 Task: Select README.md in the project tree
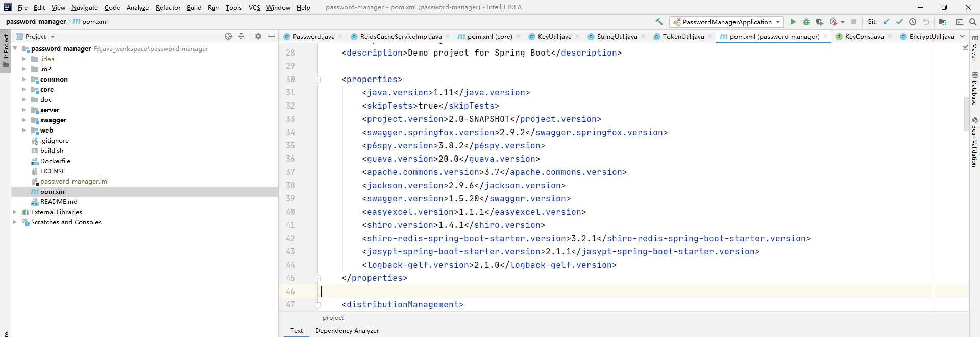coord(59,202)
